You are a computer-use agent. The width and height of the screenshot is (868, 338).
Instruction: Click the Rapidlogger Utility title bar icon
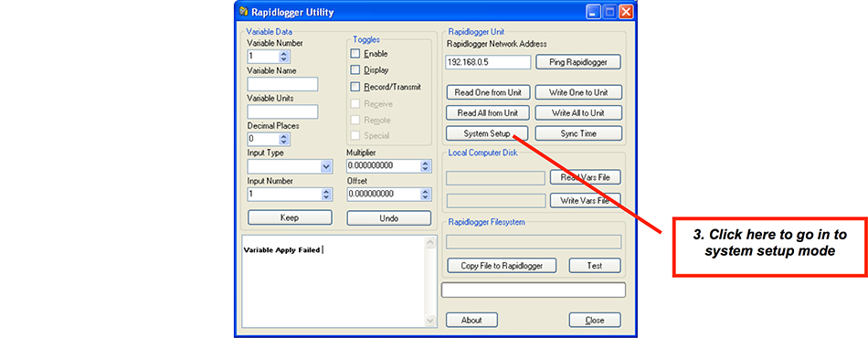244,12
